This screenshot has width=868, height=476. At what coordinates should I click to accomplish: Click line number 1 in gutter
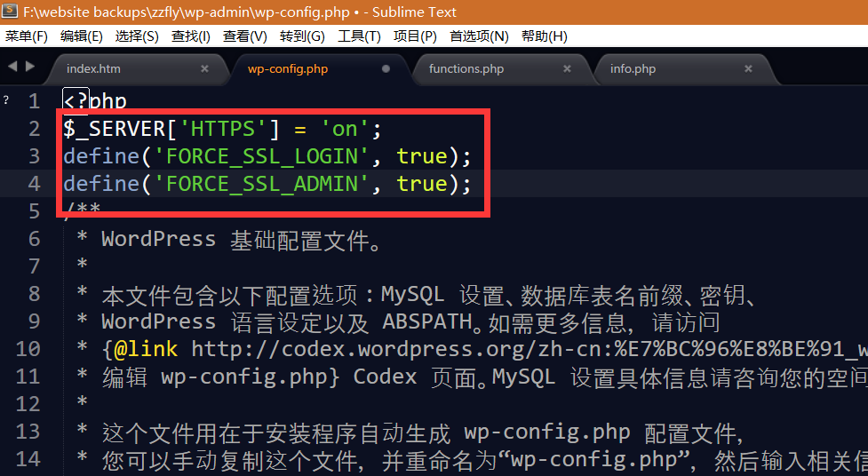(x=35, y=101)
